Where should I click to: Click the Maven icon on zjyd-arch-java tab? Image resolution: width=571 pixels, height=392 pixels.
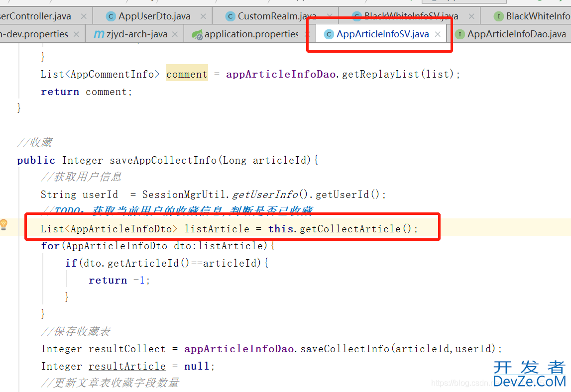coord(99,34)
